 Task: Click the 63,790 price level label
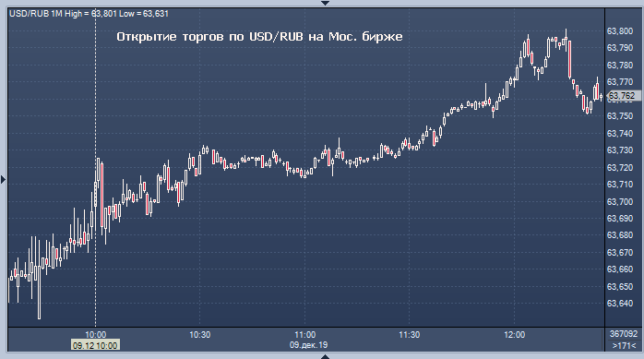coord(620,48)
